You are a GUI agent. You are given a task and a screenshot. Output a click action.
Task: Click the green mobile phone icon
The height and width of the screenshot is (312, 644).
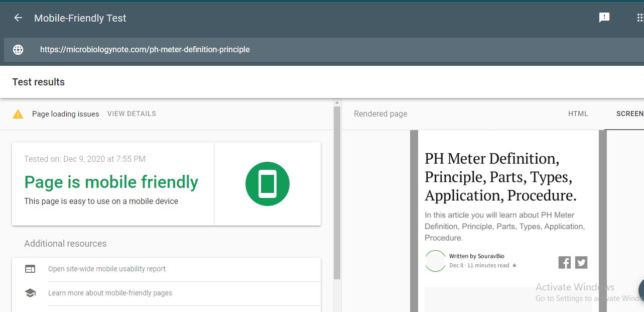268,184
